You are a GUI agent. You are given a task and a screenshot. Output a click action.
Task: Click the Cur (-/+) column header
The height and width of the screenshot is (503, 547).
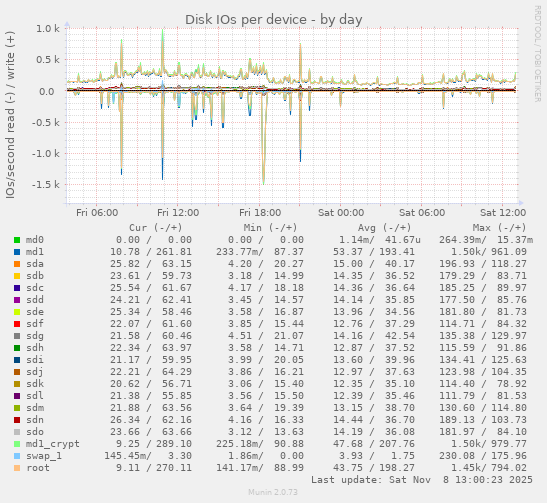coord(156,228)
